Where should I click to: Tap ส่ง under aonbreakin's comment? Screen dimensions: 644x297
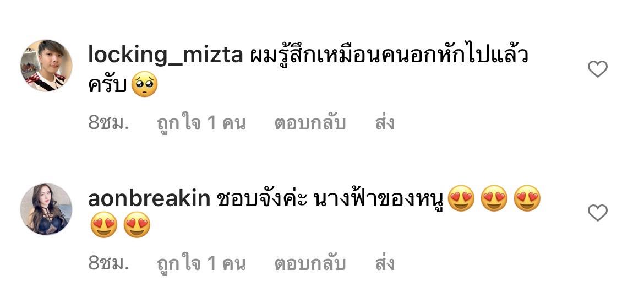coord(385,263)
